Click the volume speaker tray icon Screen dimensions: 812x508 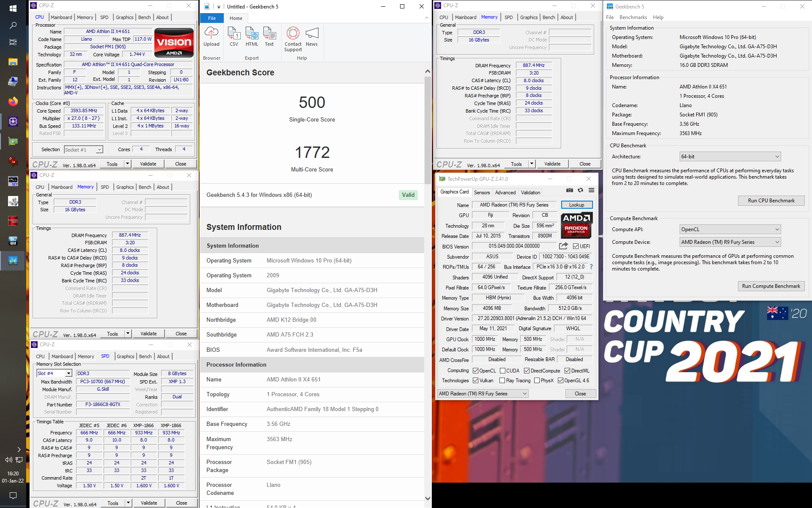coord(8,460)
